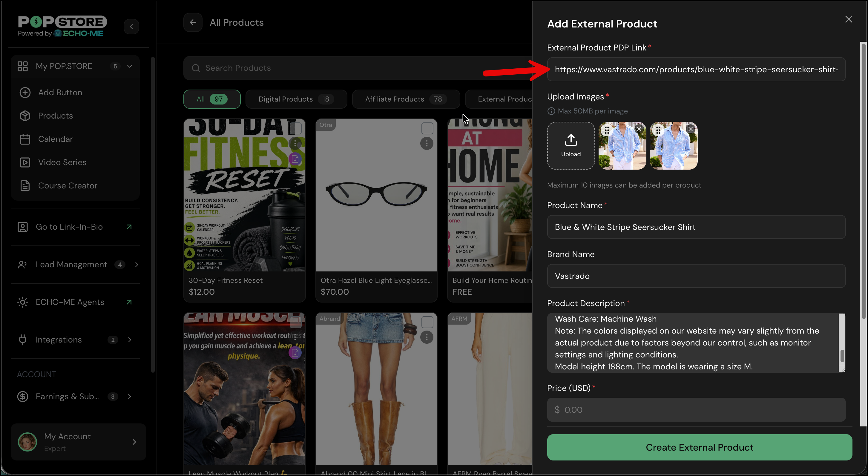868x476 pixels.
Task: Select the Abrand mini skirt checkbox
Action: (427, 322)
